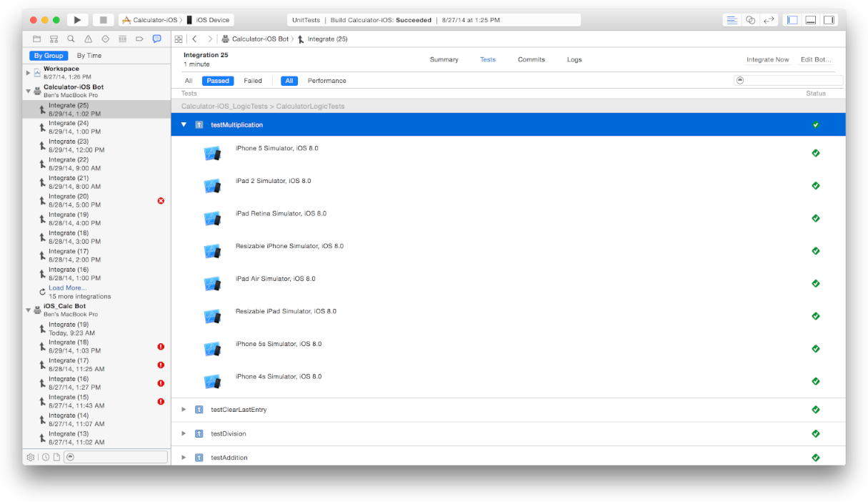Image resolution: width=868 pixels, height=502 pixels.
Task: Click the Load More... link
Action: point(67,287)
